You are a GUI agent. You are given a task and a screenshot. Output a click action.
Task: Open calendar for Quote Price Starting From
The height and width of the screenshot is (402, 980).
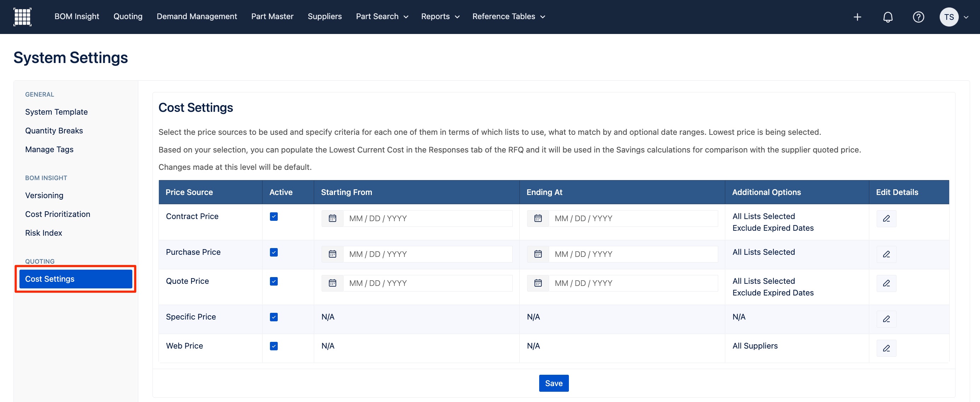coord(332,283)
